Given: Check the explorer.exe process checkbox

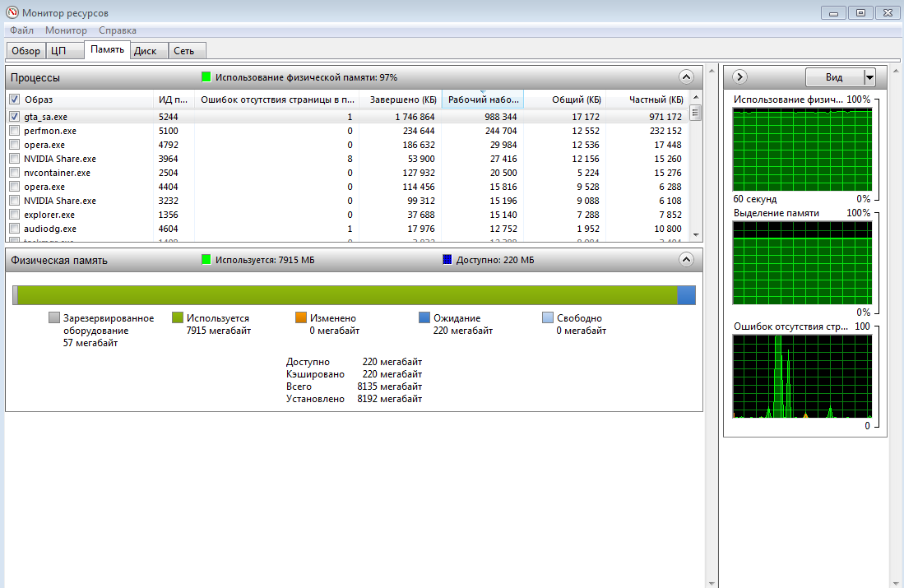Looking at the screenshot, I should [15, 215].
